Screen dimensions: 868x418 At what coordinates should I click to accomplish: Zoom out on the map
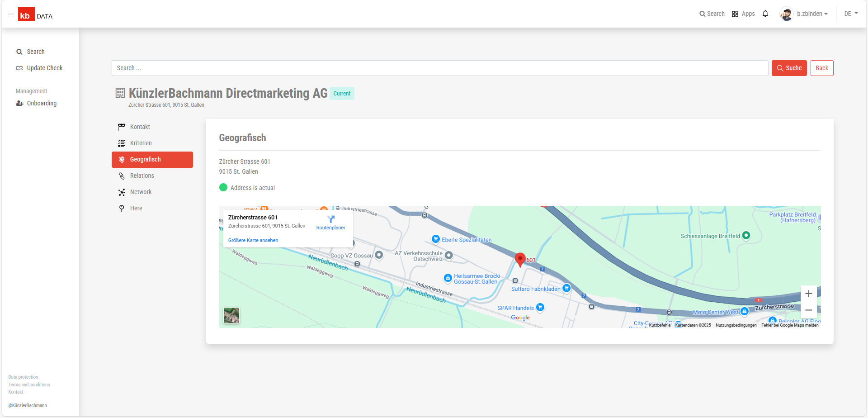tap(809, 310)
